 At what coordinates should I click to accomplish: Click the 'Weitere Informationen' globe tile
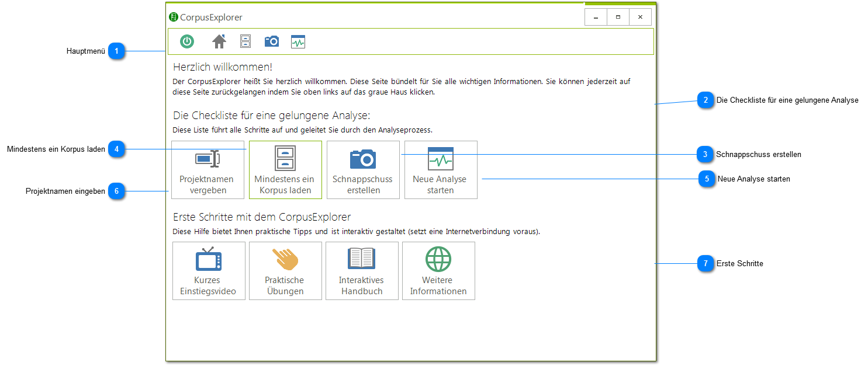(x=438, y=271)
